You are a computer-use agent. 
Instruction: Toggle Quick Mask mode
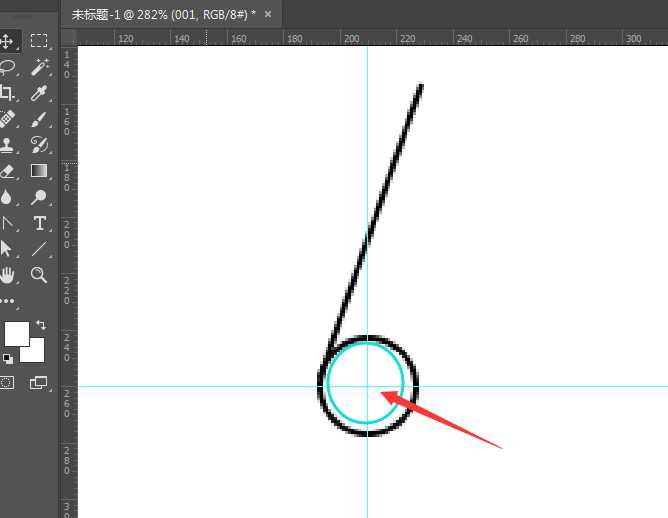point(7,382)
